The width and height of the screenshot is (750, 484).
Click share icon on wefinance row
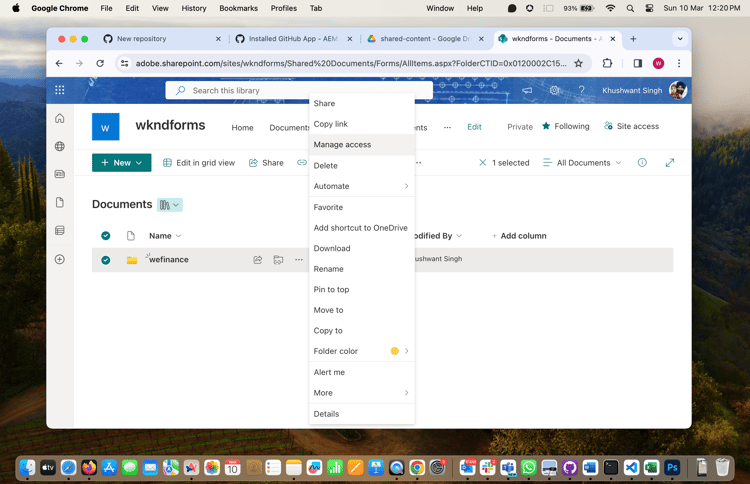pyautogui.click(x=258, y=260)
